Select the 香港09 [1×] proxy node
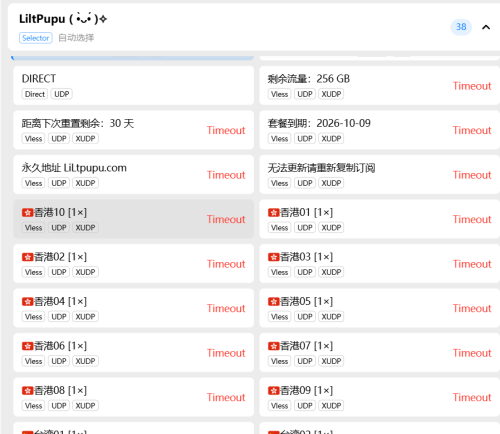The width and height of the screenshot is (500, 434). click(380, 397)
